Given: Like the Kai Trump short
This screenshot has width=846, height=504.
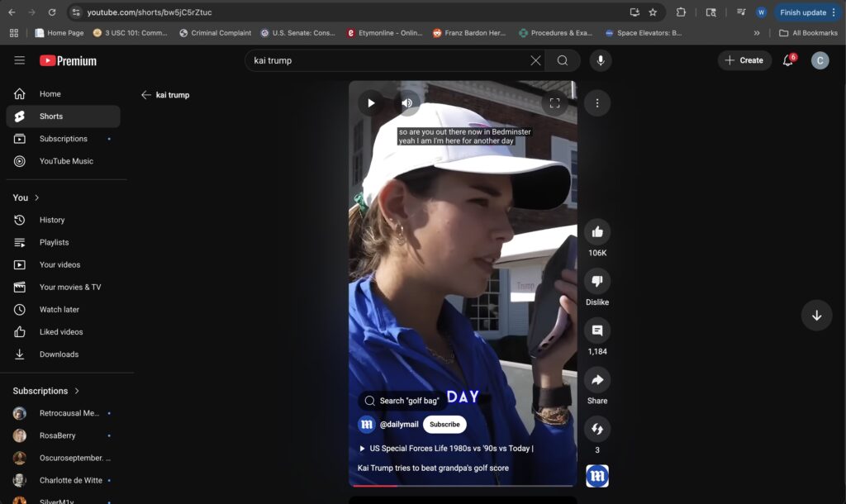Looking at the screenshot, I should pyautogui.click(x=596, y=232).
